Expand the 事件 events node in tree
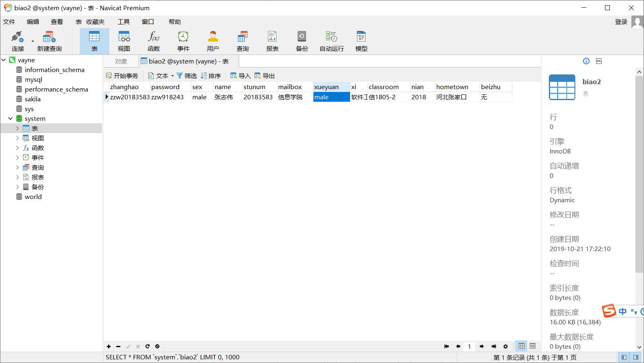Viewport: 644px width, 363px height. coord(17,157)
